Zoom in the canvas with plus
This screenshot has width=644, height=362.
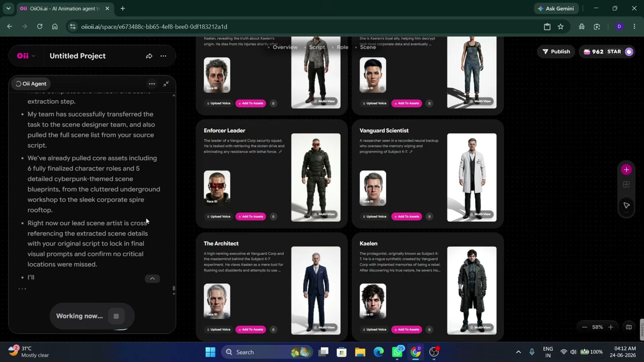point(611,327)
